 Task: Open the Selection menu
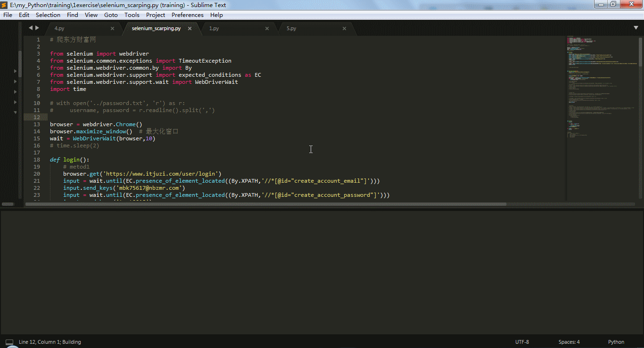(x=48, y=15)
